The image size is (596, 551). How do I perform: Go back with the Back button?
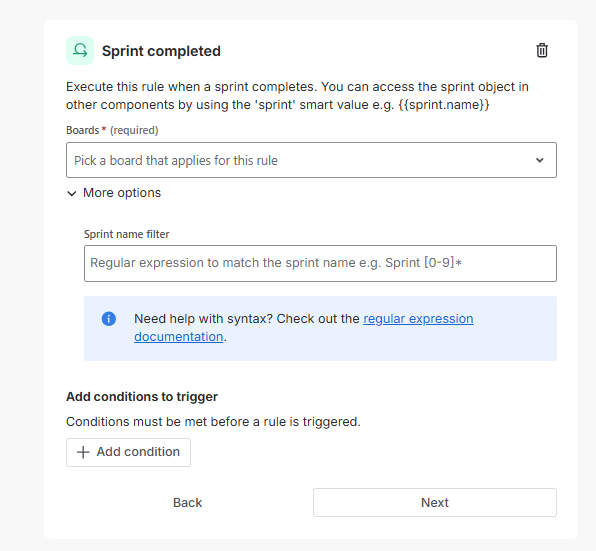[x=187, y=502]
